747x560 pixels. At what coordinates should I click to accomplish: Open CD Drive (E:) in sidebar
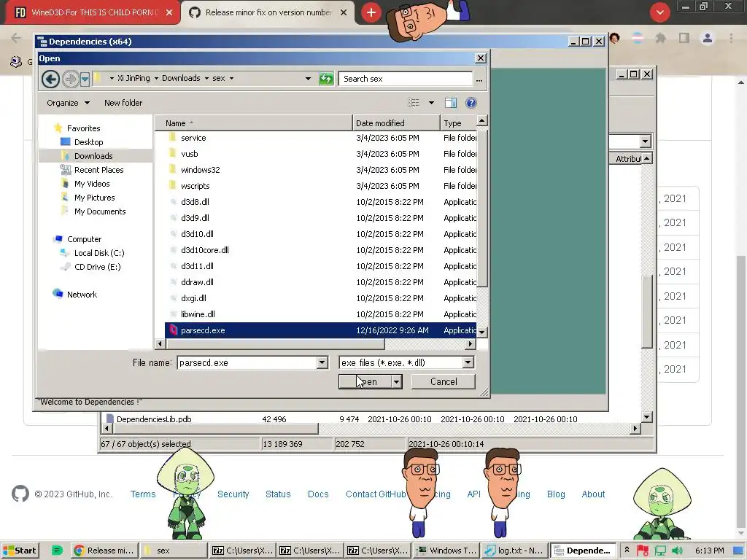[x=97, y=267]
